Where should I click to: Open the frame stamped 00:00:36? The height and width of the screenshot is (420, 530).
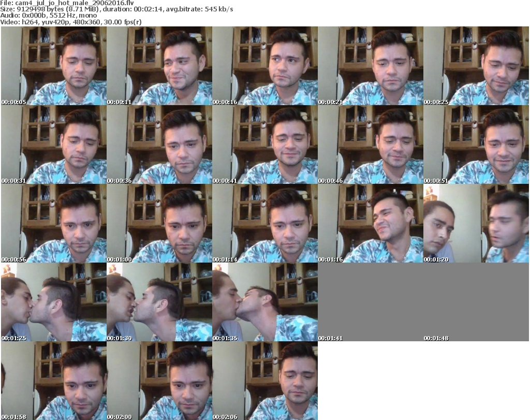click(x=159, y=144)
